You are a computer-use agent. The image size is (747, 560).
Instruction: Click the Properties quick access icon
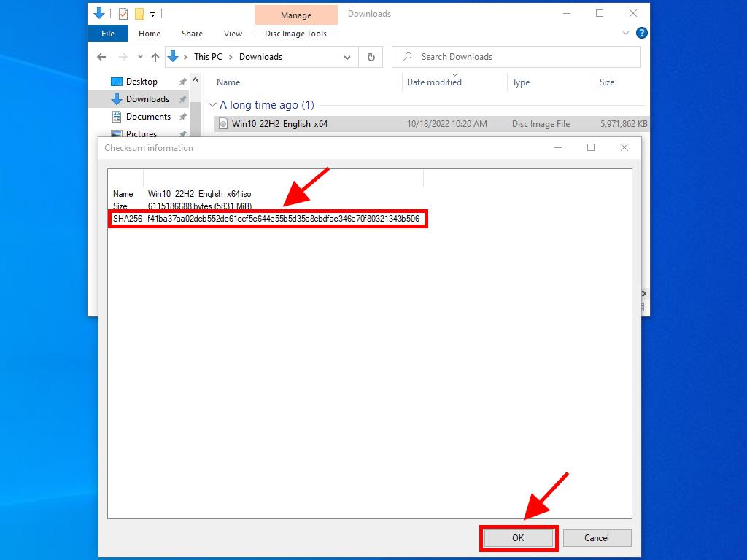[123, 14]
